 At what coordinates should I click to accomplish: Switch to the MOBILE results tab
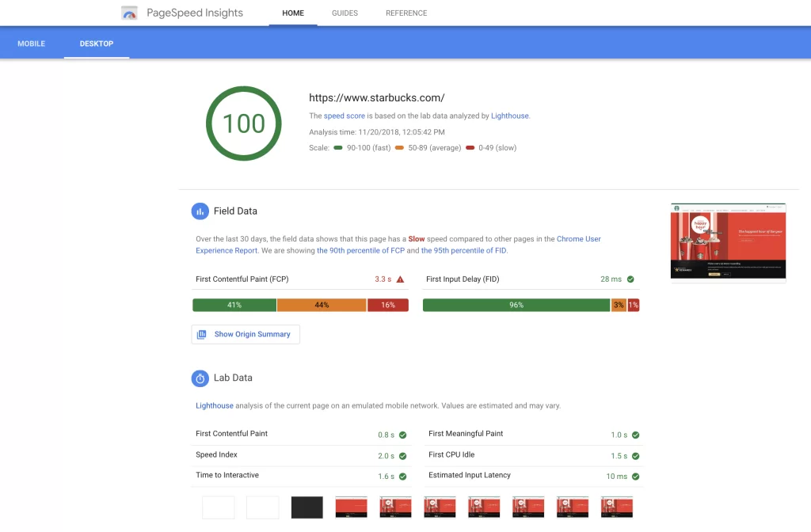click(32, 44)
